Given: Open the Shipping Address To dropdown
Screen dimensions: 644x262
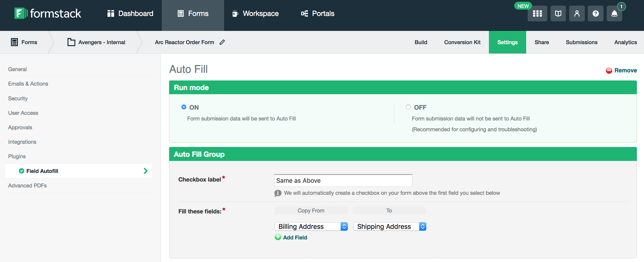Looking at the screenshot, I should pos(389,226).
